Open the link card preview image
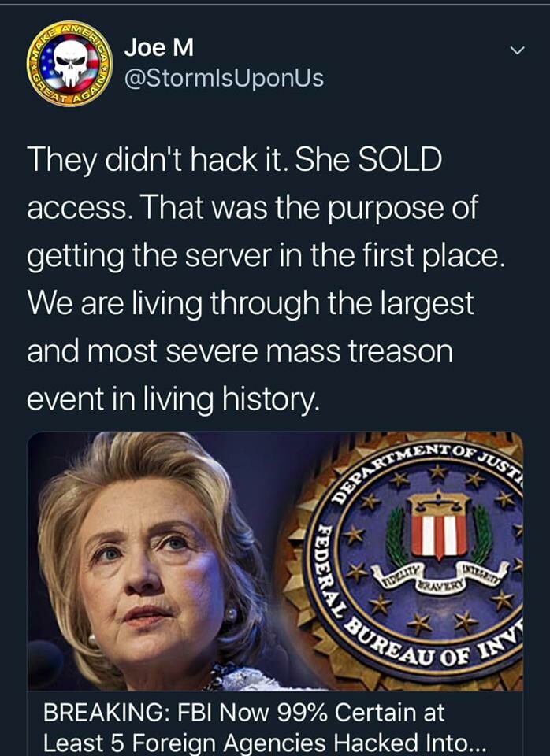 (x=275, y=561)
